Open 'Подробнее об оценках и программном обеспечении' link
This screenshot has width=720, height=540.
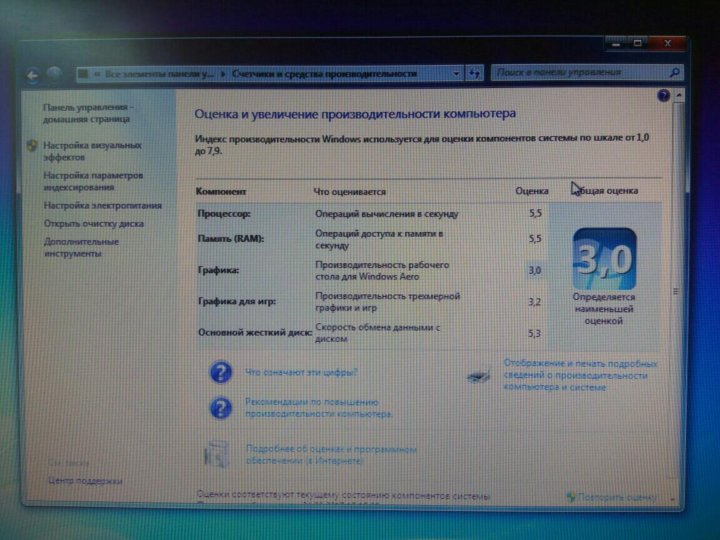[x=332, y=455]
